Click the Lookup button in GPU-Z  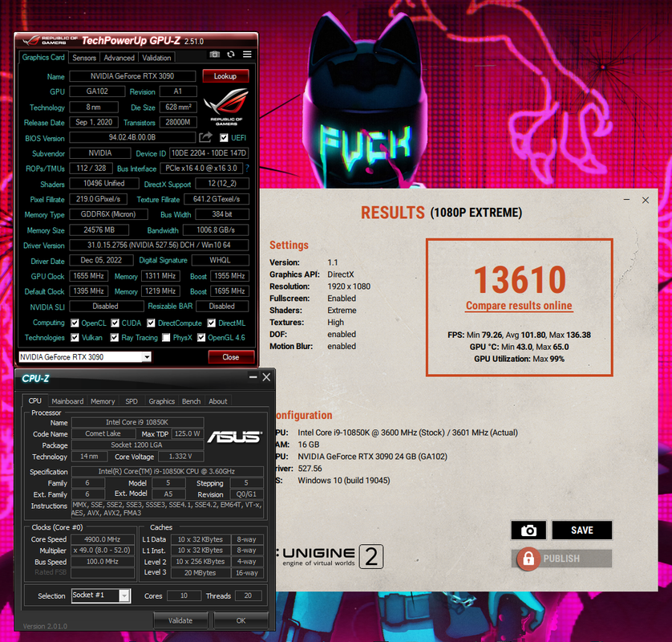point(225,76)
